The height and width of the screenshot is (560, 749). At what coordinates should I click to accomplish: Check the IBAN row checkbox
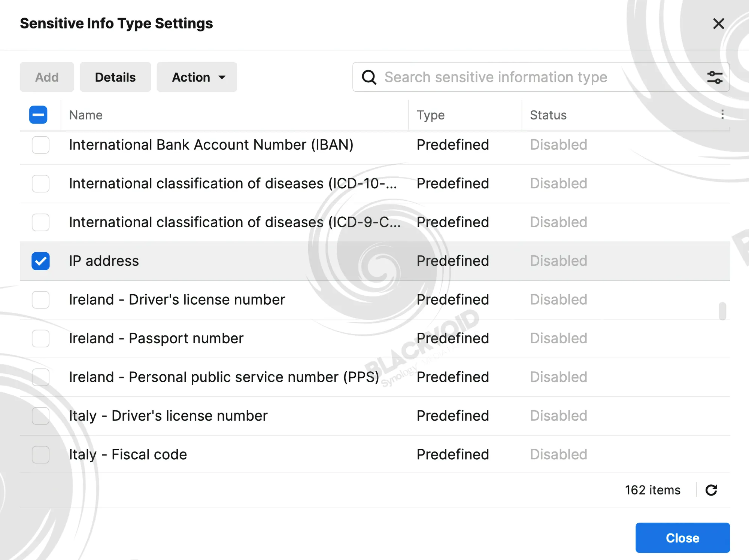pos(40,145)
